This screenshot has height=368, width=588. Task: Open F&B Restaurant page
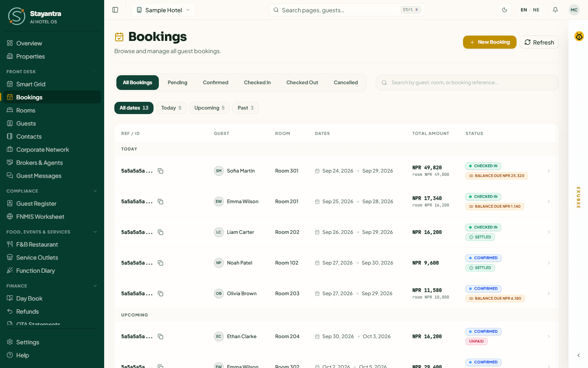pyautogui.click(x=52, y=245)
